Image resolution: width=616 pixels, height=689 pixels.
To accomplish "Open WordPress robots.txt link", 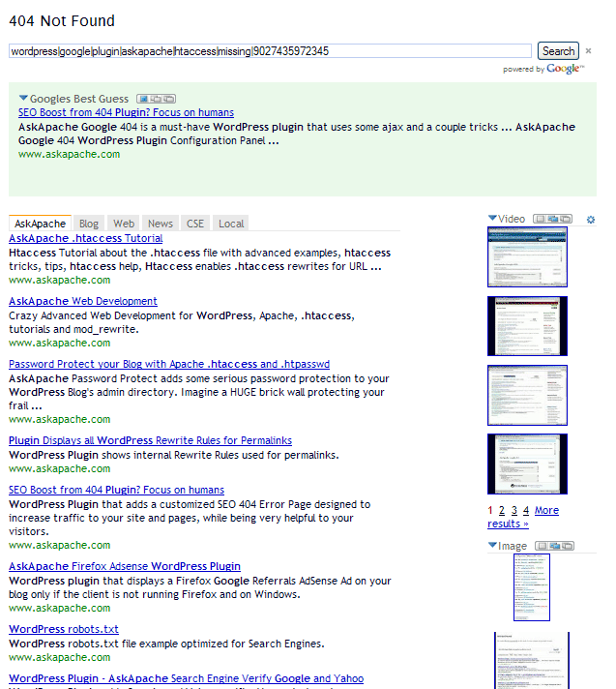I will pyautogui.click(x=64, y=629).
